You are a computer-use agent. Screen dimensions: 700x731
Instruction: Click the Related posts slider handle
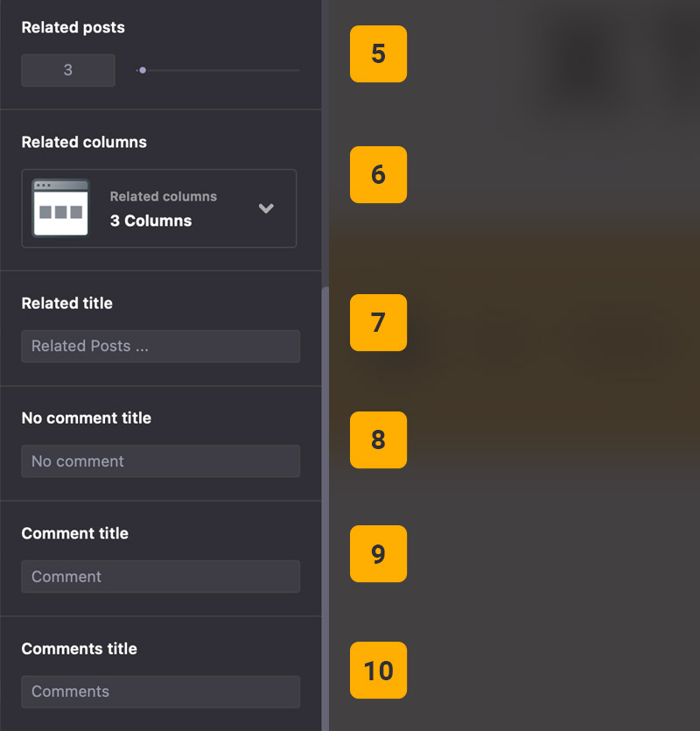(142, 70)
